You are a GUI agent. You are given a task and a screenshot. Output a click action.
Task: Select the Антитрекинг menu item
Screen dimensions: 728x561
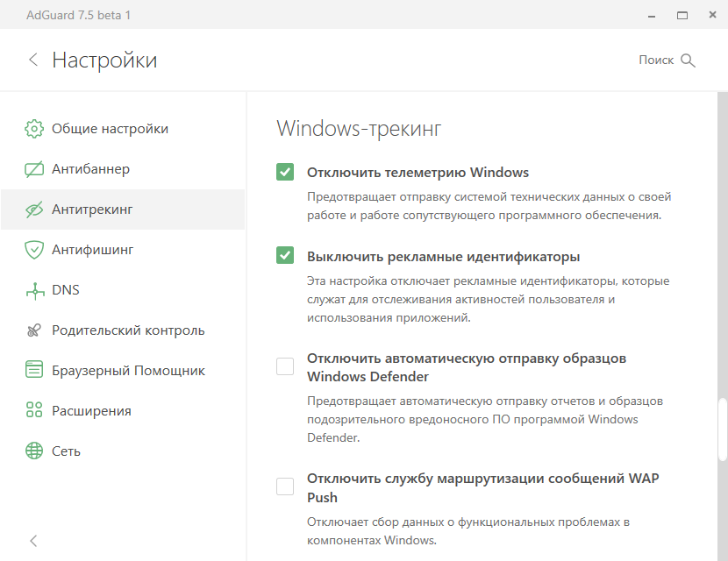pyautogui.click(x=123, y=209)
